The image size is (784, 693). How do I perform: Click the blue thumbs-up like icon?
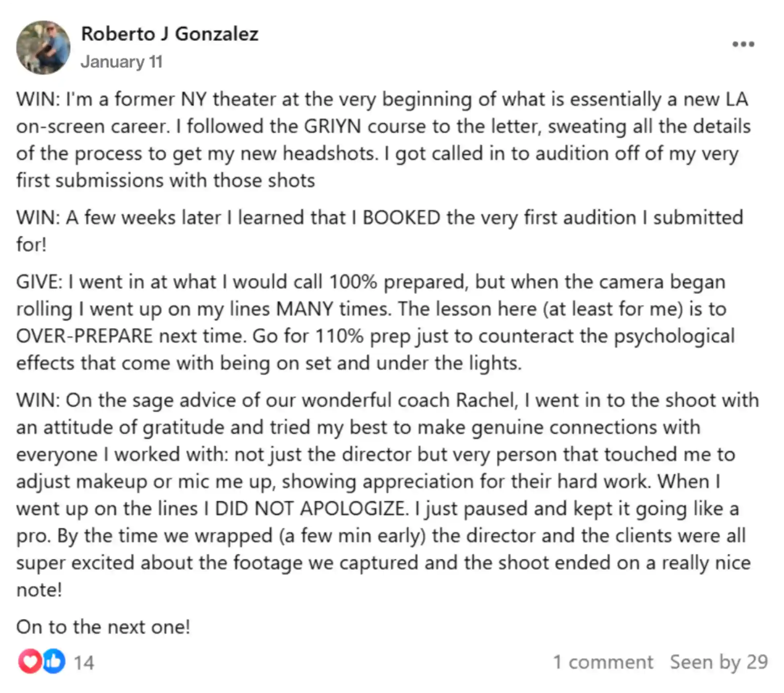click(54, 661)
